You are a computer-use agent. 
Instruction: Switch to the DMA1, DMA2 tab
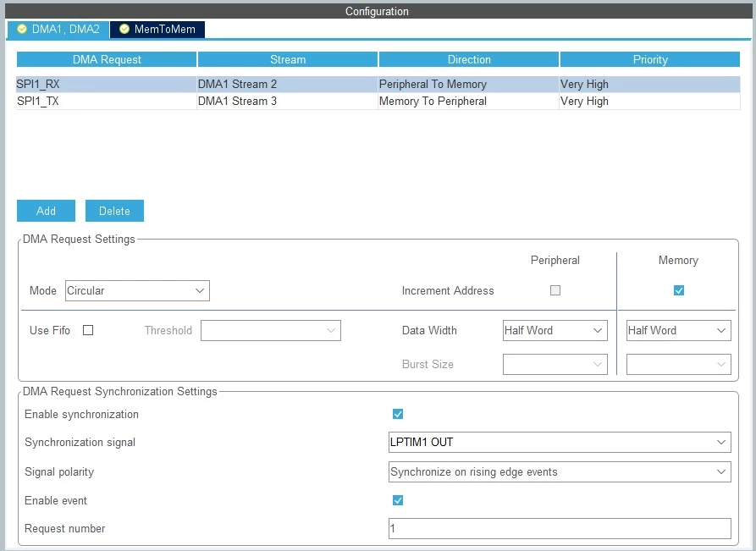[x=58, y=30]
